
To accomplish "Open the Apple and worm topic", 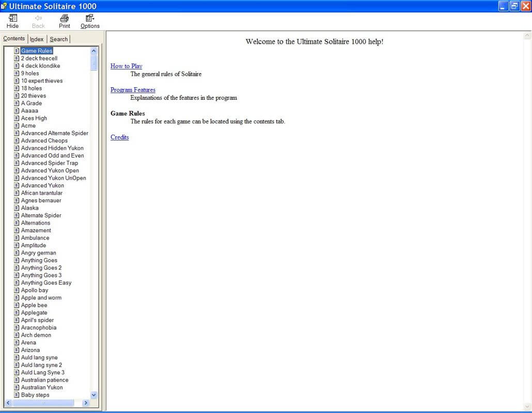I will pyautogui.click(x=41, y=297).
